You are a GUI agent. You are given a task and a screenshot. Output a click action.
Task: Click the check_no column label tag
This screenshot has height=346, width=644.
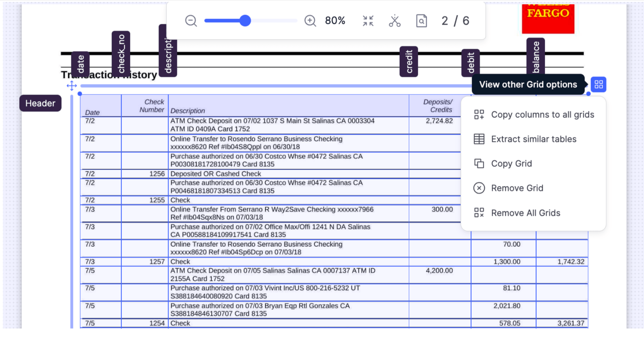[121, 54]
